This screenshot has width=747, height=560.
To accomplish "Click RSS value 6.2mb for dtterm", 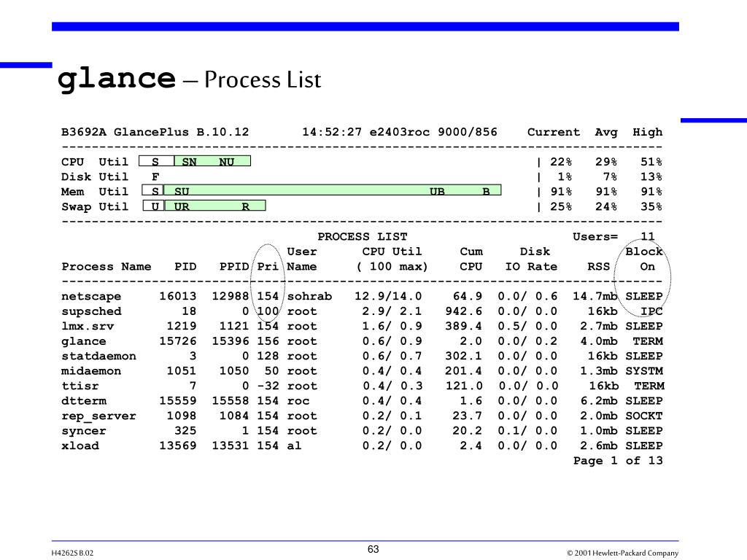I will (x=599, y=401).
